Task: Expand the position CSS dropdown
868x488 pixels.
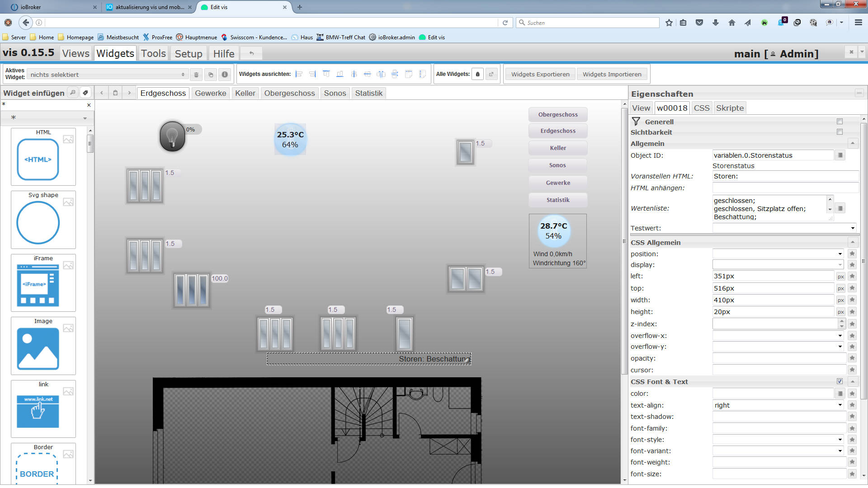Action: click(x=778, y=254)
